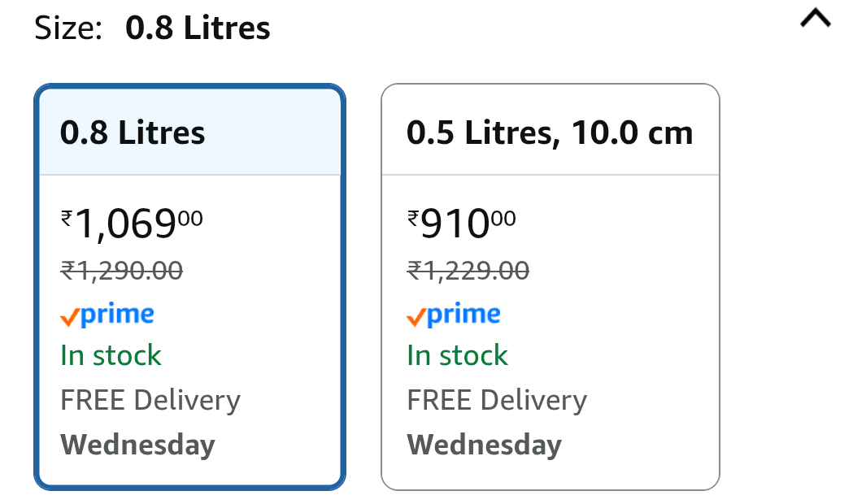
Task: Click Wednesday delivery day in the 0.5 Litres card
Action: (485, 445)
